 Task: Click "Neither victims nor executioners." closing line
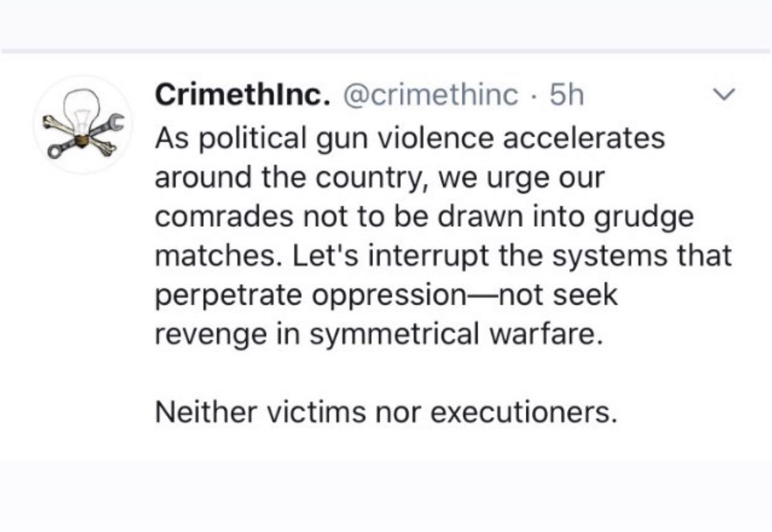pyautogui.click(x=386, y=413)
